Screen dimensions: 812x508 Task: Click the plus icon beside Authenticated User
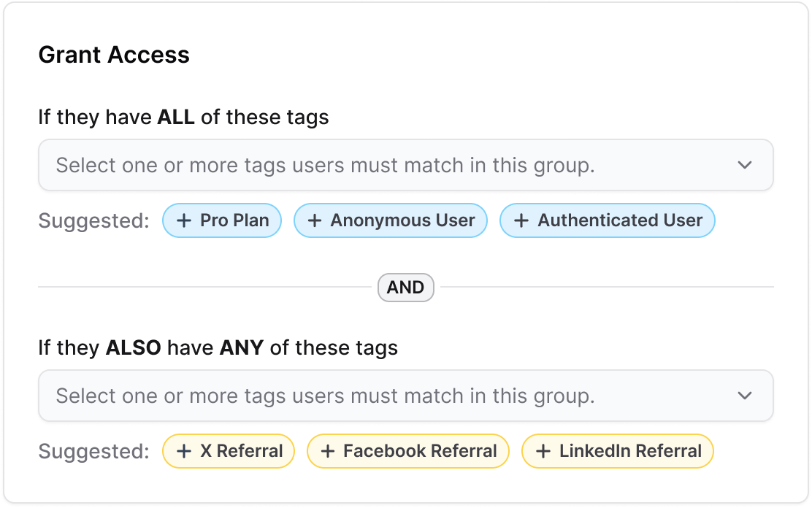click(521, 220)
